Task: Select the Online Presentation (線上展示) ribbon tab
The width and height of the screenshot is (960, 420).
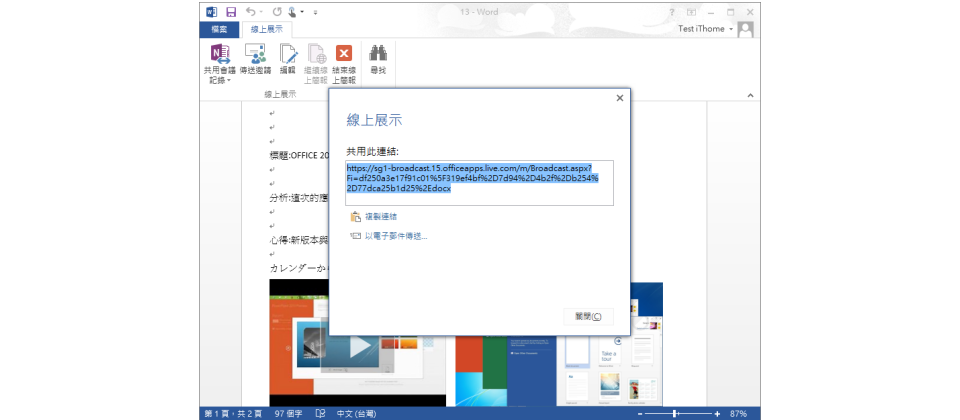Action: pyautogui.click(x=266, y=29)
